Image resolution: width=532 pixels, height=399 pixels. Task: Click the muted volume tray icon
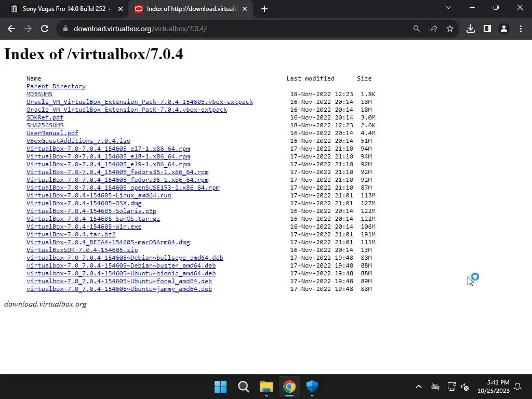[465, 387]
